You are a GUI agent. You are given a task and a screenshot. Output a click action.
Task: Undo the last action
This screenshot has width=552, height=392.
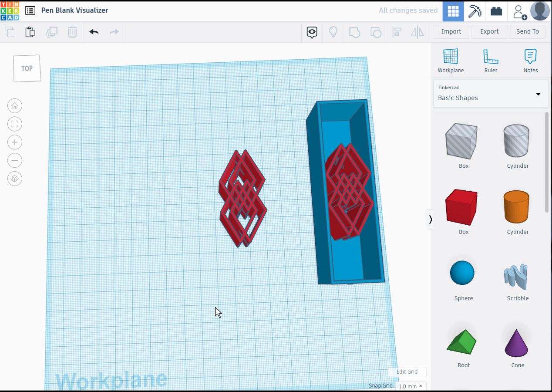tap(94, 32)
